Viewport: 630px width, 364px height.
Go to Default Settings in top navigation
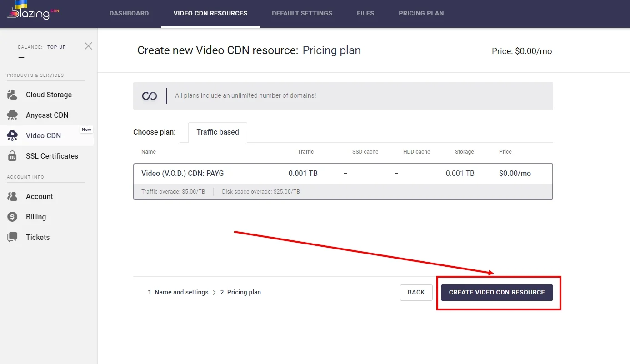(302, 13)
